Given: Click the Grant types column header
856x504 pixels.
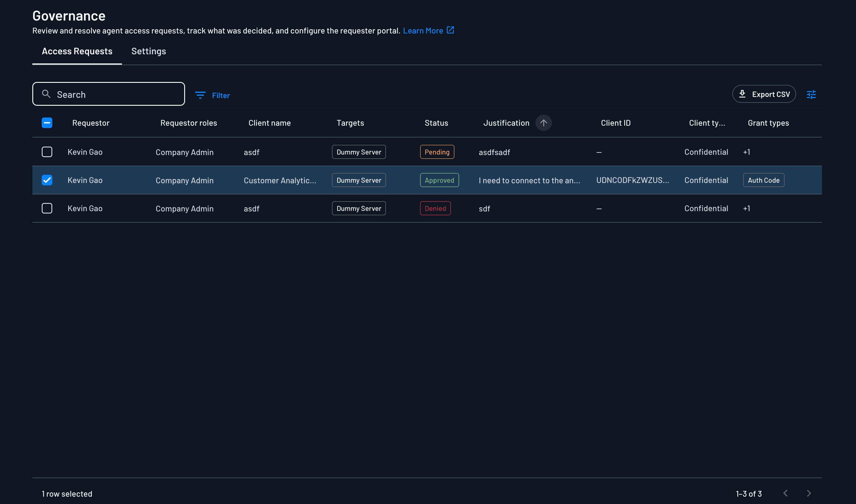Looking at the screenshot, I should tap(768, 123).
